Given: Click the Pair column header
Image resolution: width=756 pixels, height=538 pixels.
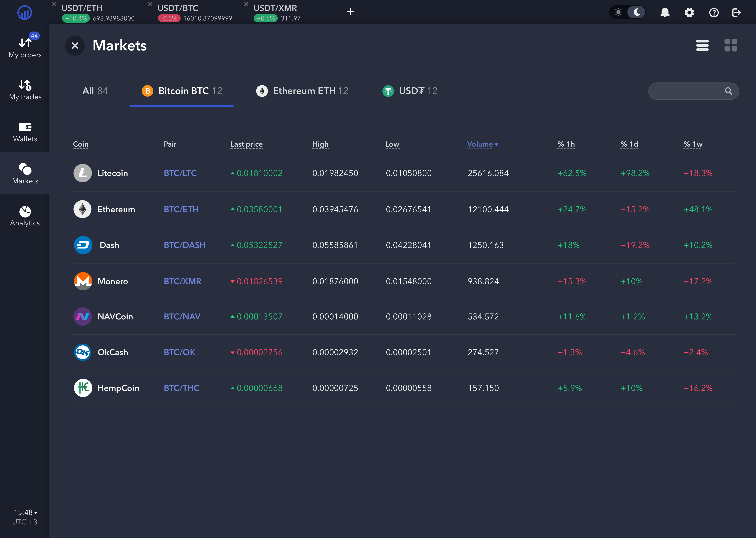Looking at the screenshot, I should tap(170, 144).
